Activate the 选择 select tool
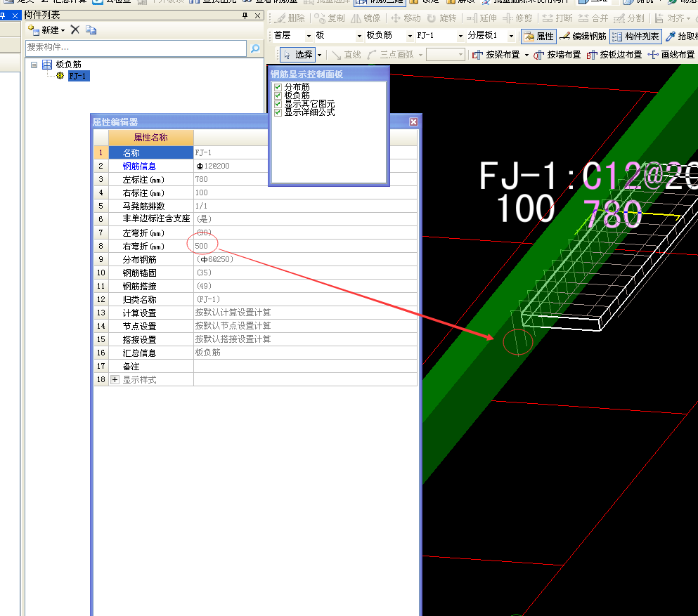The image size is (698, 616). click(x=298, y=55)
